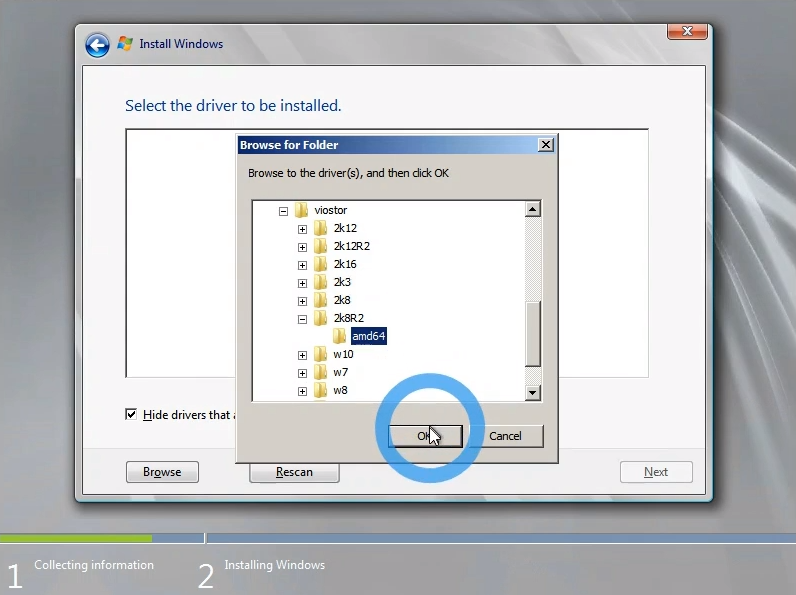
Task: Select the '2k12R2' folder label
Action: coord(352,246)
